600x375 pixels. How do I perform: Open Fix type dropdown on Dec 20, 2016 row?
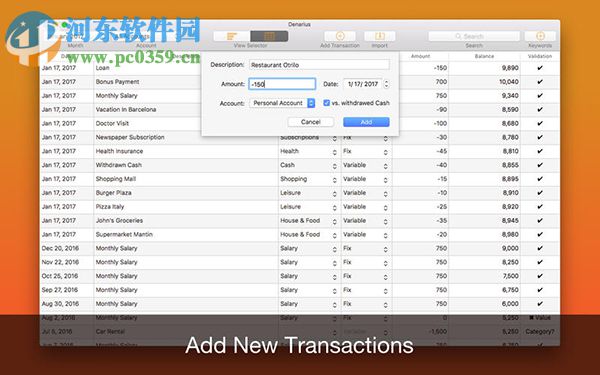(366, 248)
